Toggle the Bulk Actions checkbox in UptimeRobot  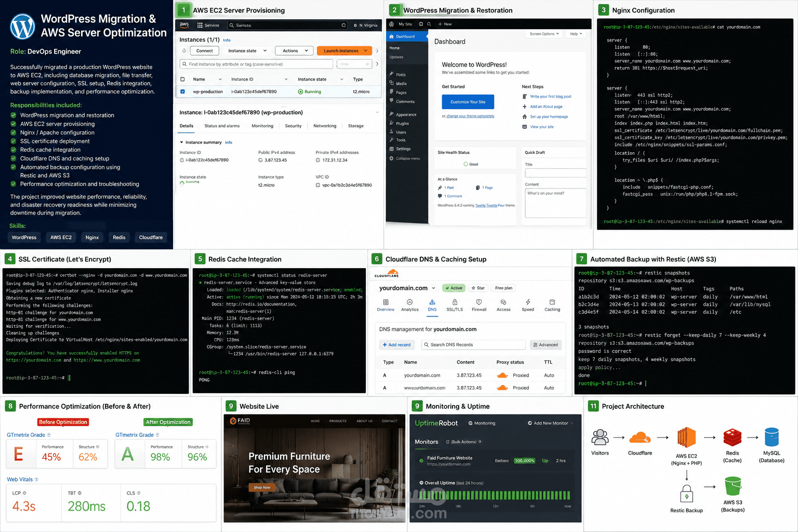pos(448,442)
